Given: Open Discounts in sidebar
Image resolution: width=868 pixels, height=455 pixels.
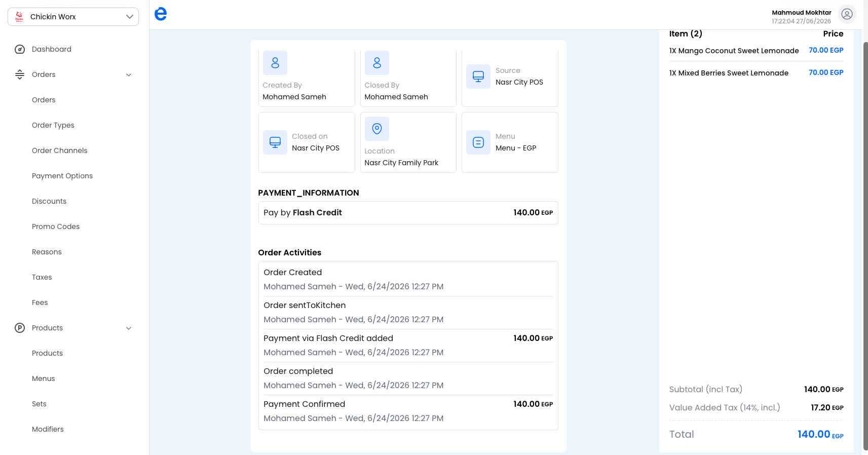Looking at the screenshot, I should (x=49, y=201).
